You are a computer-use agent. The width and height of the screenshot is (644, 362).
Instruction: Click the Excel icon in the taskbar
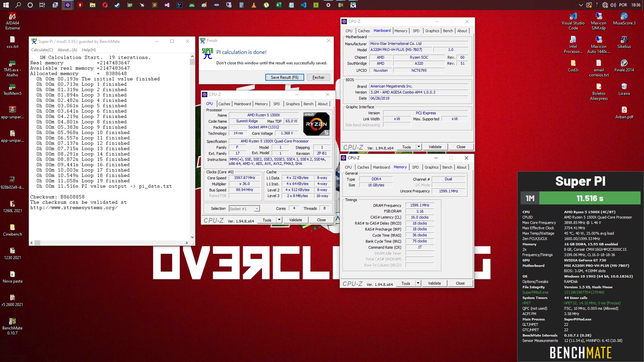click(279, 5)
